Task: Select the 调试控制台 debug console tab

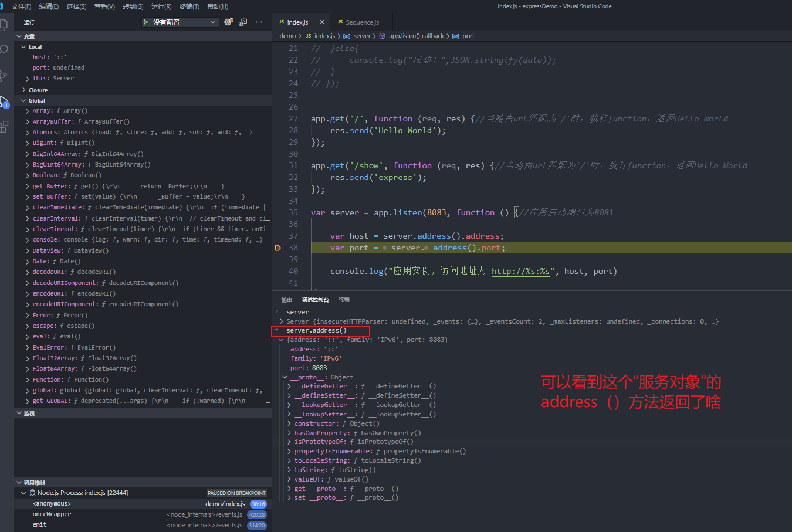Action: click(x=316, y=300)
